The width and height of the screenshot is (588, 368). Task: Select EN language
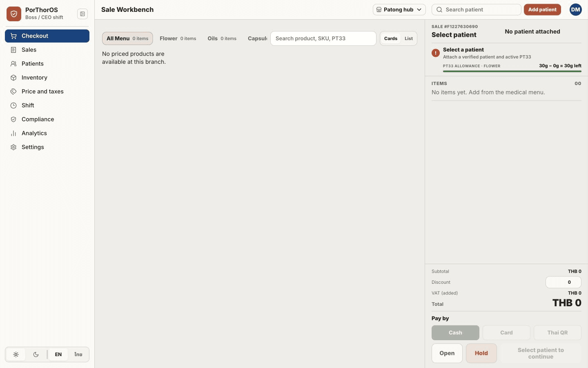point(58,355)
